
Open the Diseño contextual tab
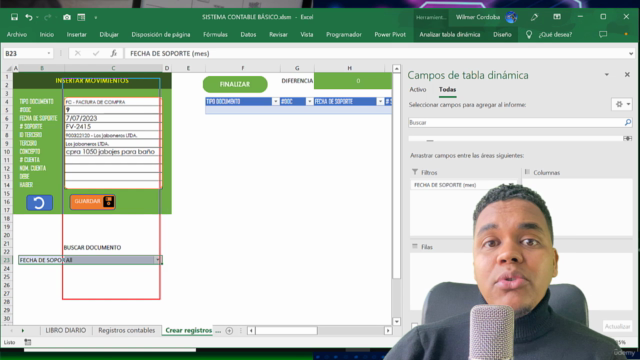click(502, 35)
